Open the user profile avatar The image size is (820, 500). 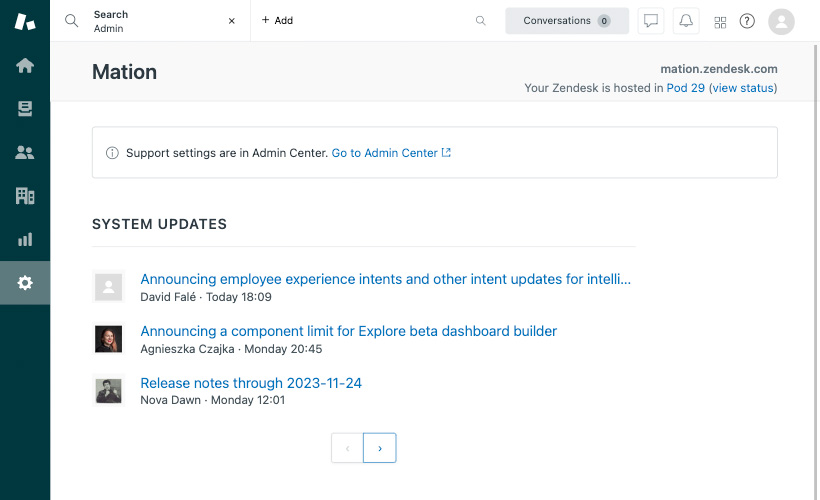point(781,21)
